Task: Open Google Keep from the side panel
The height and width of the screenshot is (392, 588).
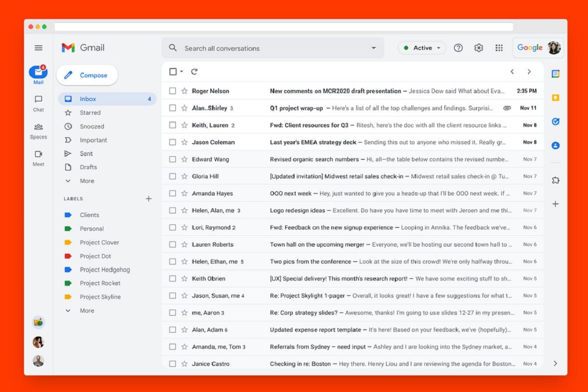Action: click(x=555, y=98)
